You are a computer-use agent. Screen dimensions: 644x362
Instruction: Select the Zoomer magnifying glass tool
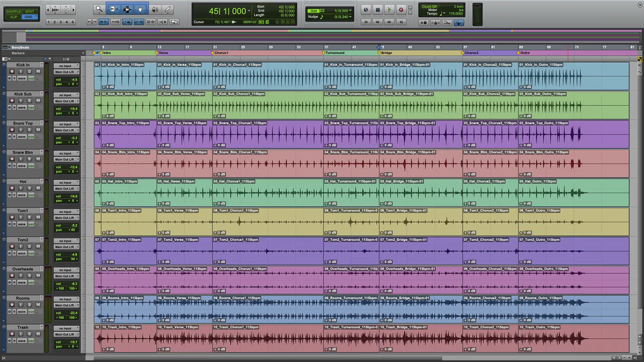[99, 9]
